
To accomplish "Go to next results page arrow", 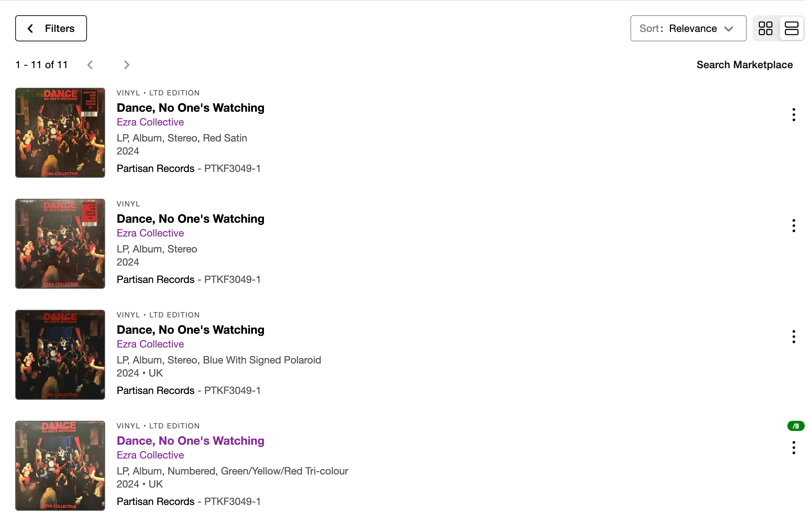I will coord(127,65).
